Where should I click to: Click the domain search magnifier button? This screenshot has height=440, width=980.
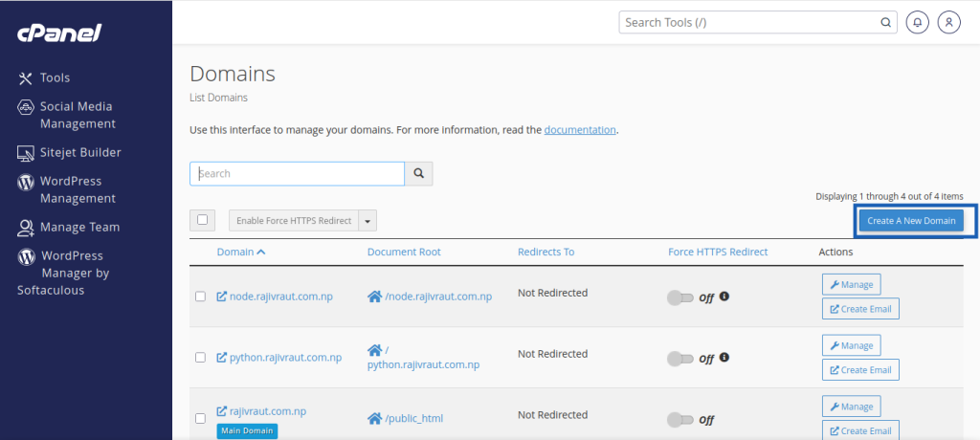[419, 174]
